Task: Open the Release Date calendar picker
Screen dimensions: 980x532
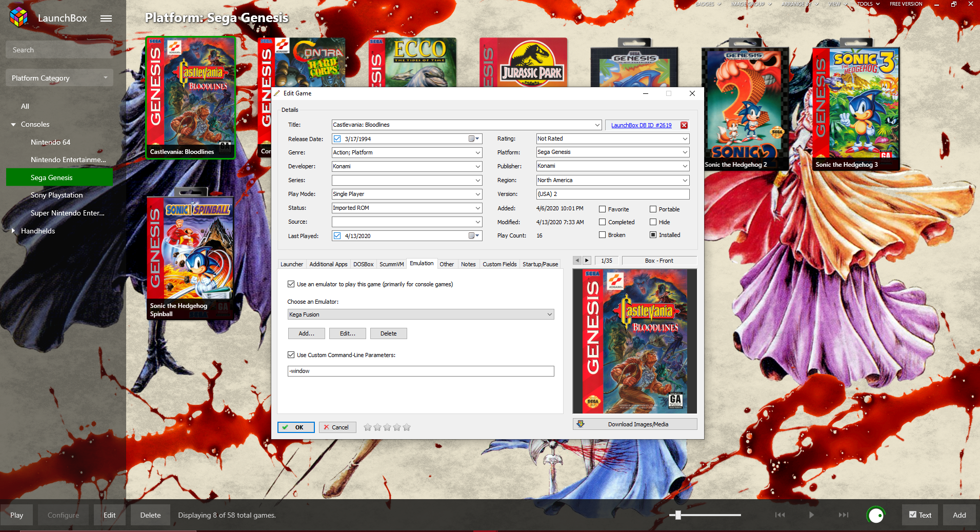Action: (x=474, y=139)
